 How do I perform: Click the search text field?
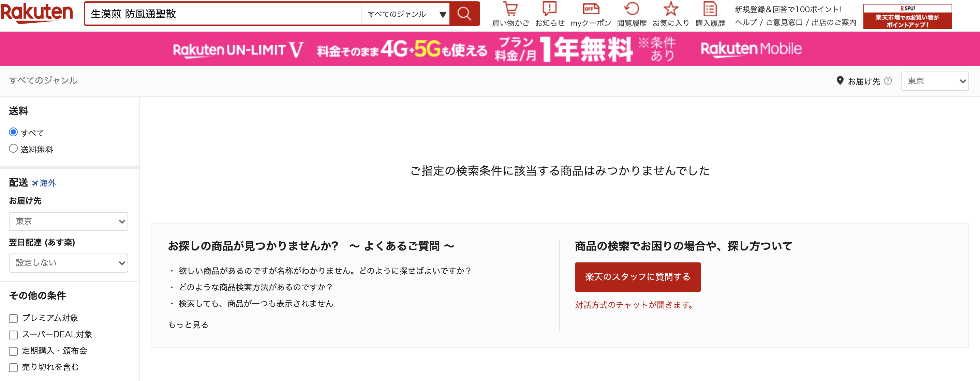coord(223,14)
